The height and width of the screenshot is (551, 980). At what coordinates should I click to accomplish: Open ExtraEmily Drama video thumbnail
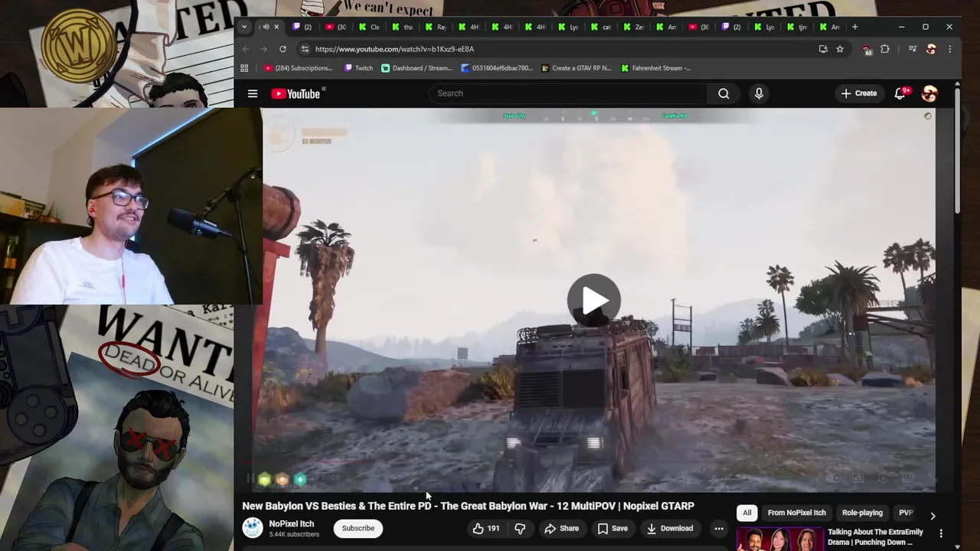tap(779, 539)
